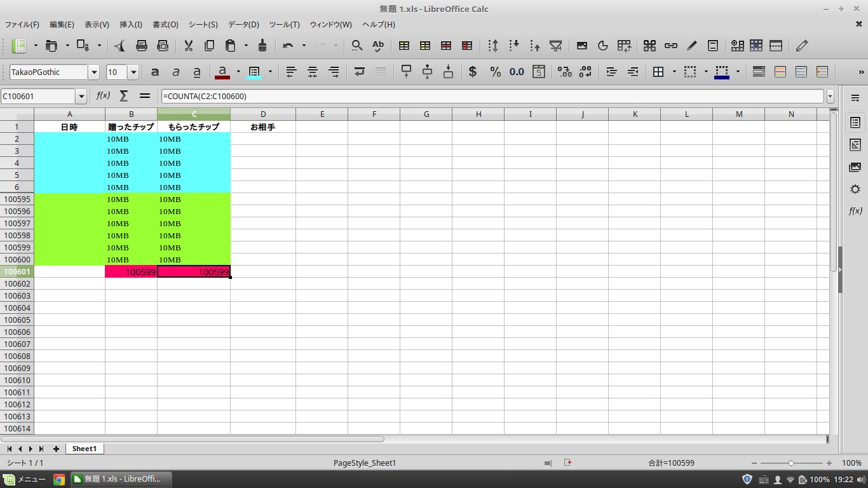Click the Print icon in the toolbar
This screenshot has width=868, height=488.
click(142, 46)
